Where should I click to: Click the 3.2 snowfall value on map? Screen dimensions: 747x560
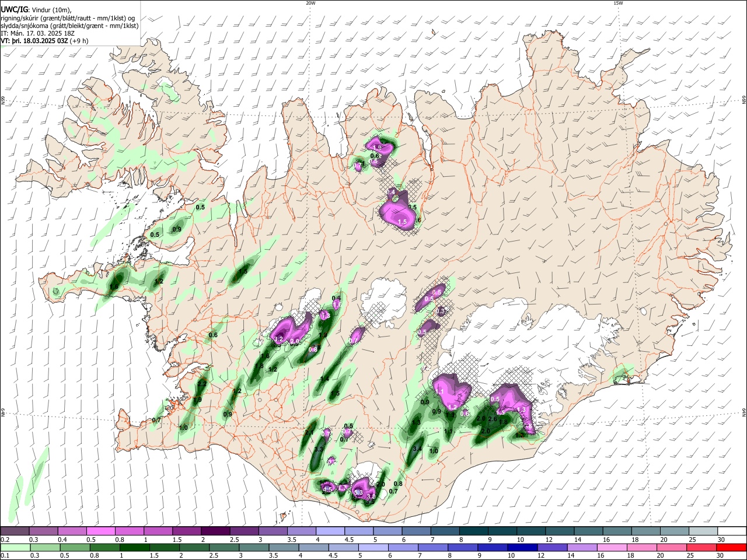pos(278,339)
